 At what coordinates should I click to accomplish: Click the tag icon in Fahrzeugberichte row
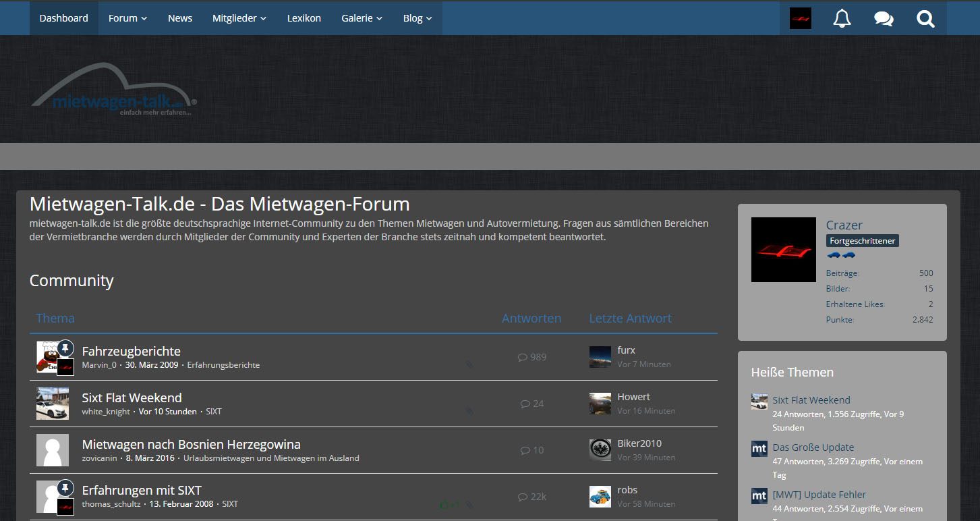pyautogui.click(x=469, y=364)
